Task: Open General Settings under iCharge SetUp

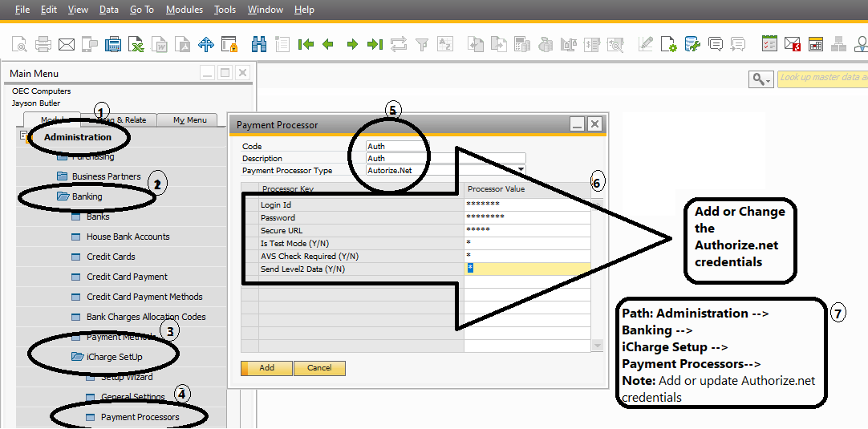Action: tap(133, 397)
